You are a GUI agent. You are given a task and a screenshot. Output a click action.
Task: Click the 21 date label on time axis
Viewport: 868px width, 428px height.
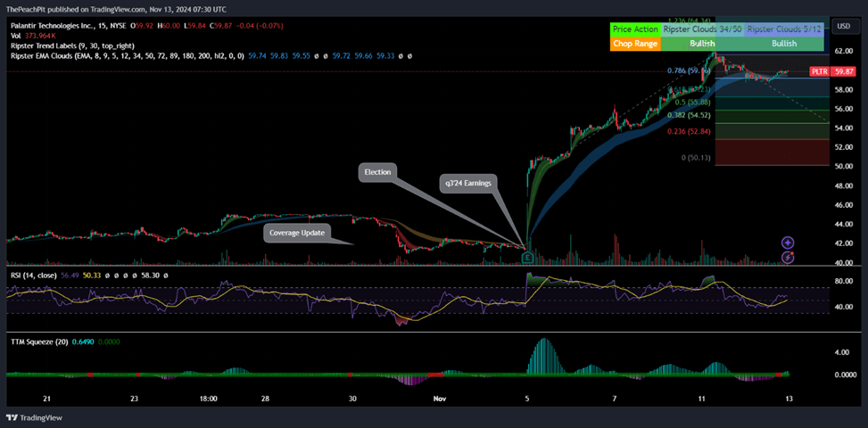coord(46,399)
